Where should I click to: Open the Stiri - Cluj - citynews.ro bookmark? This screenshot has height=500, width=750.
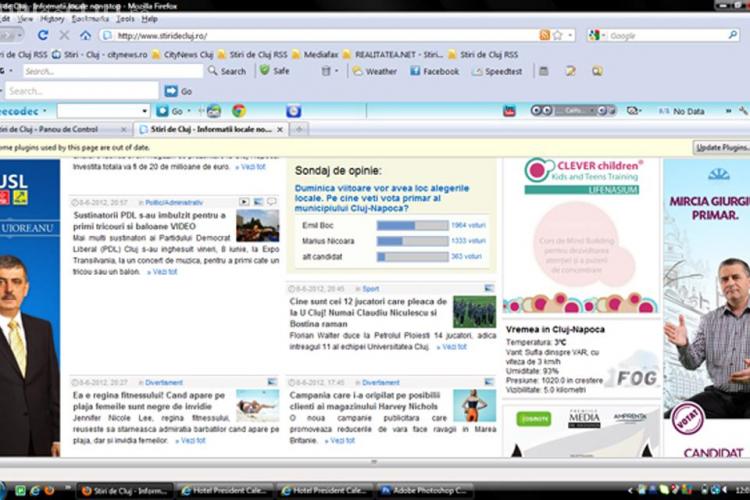(99, 55)
